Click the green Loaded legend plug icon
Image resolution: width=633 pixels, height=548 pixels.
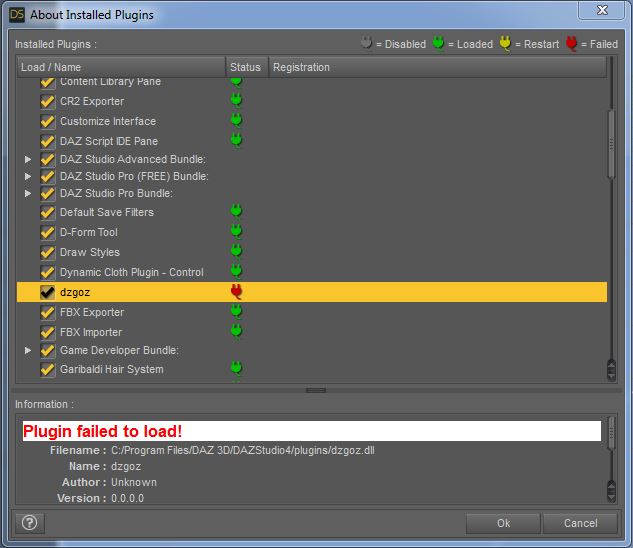click(438, 43)
